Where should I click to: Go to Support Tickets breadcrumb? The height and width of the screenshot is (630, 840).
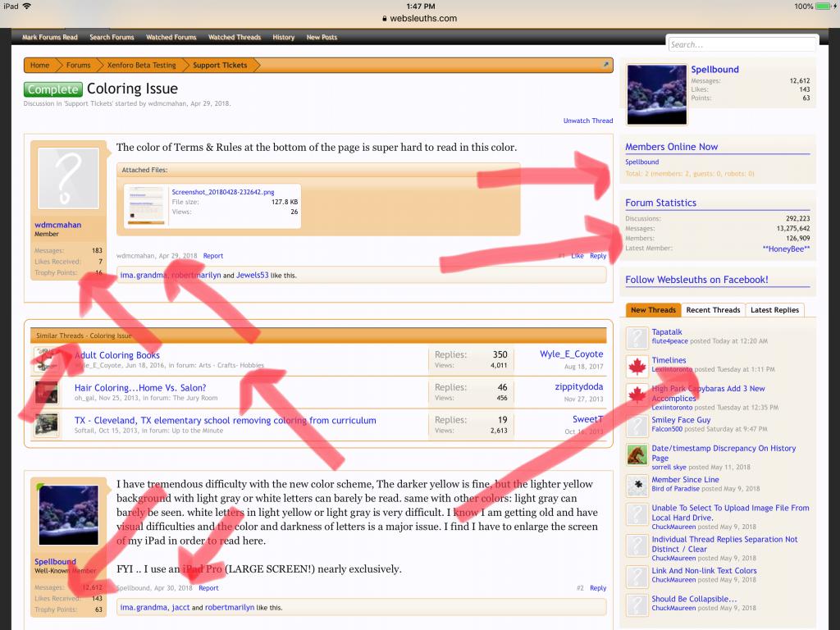(218, 65)
